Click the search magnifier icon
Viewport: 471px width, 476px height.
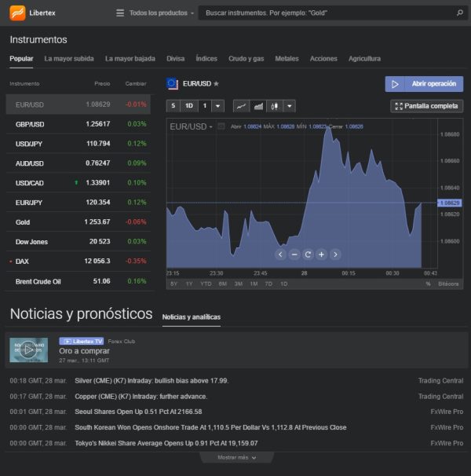[x=460, y=13]
